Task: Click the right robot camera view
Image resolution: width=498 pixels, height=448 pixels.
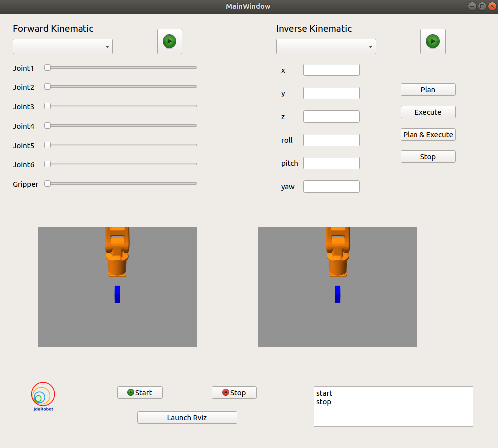Action: coord(338,287)
